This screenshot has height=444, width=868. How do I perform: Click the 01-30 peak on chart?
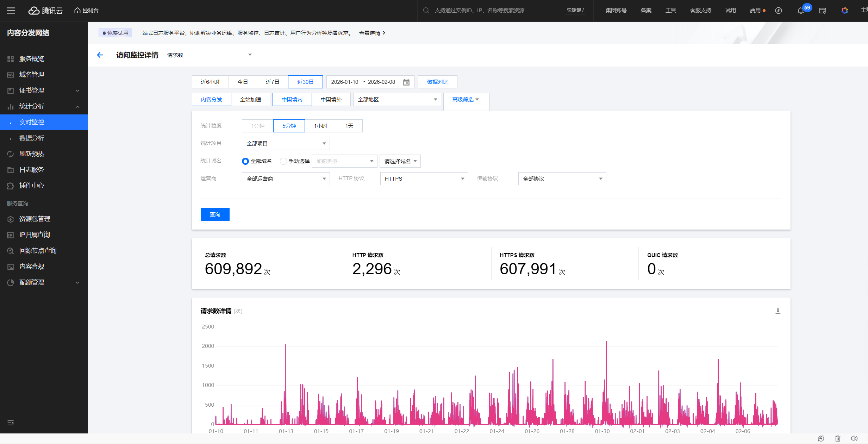[606, 342]
